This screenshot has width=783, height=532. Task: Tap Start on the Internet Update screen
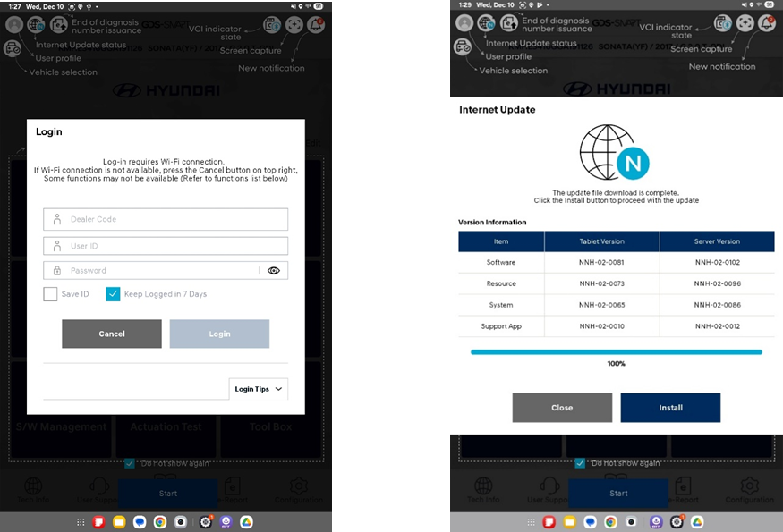618,493
